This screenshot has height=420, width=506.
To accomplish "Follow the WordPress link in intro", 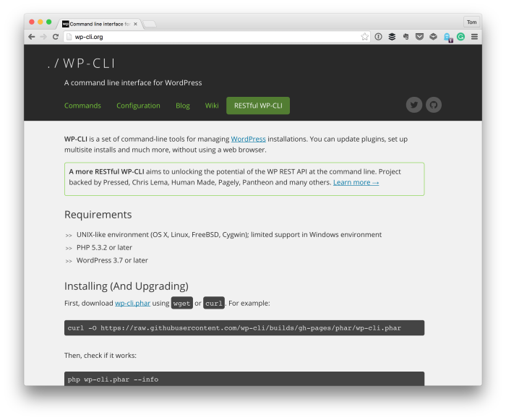I will [248, 139].
